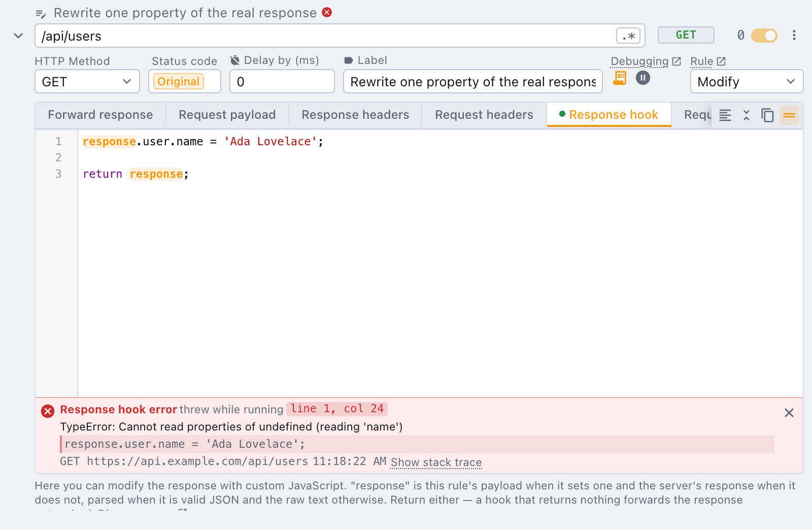This screenshot has width=812, height=530.
Task: Open the HTTP Method dropdown
Action: pos(87,82)
